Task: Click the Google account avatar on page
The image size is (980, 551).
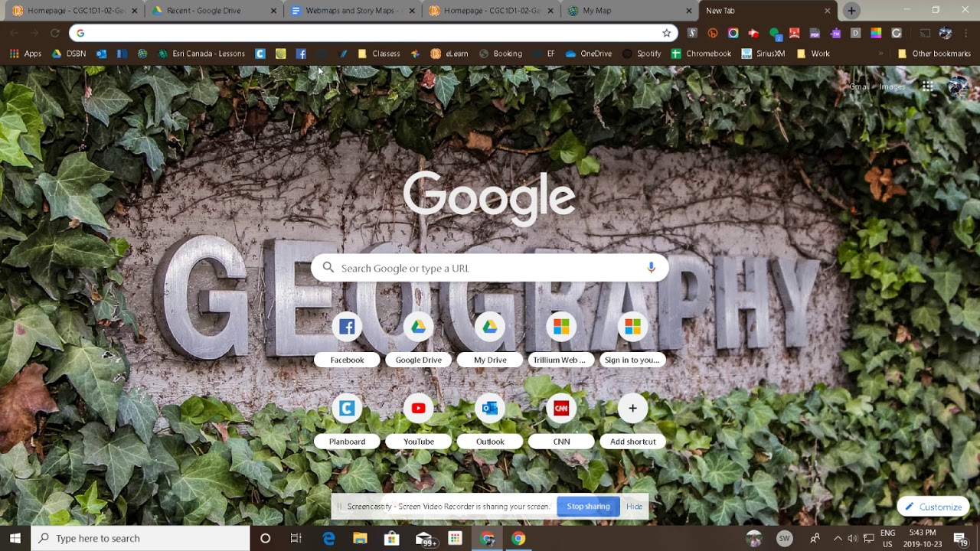Action: point(958,86)
